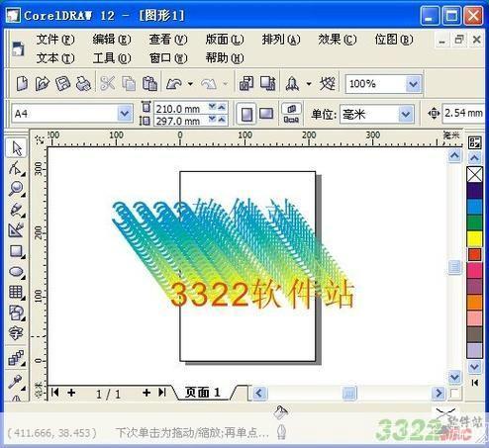Switch to the 页面 1 tab
The width and height of the screenshot is (489, 448).
[202, 393]
